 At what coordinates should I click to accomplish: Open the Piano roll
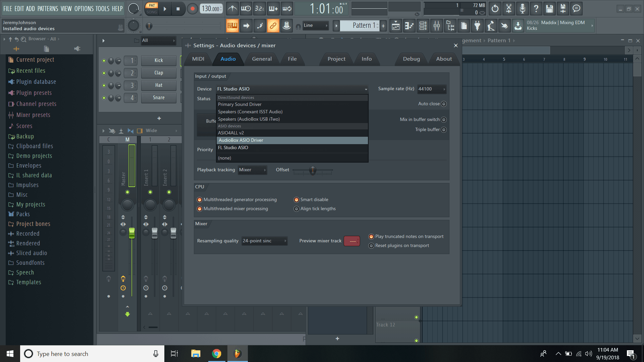click(x=409, y=25)
